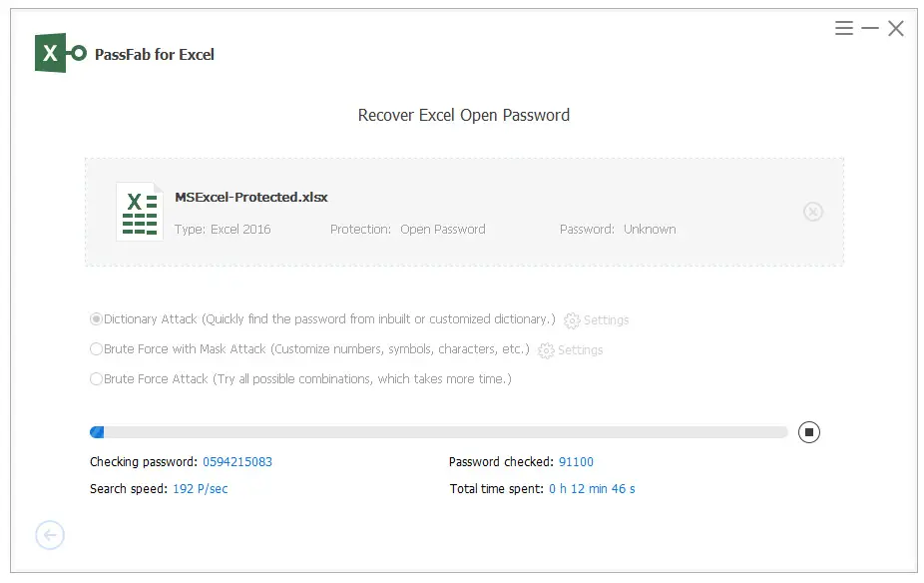
Task: Click the Dictionary Attack settings gear
Action: click(572, 320)
